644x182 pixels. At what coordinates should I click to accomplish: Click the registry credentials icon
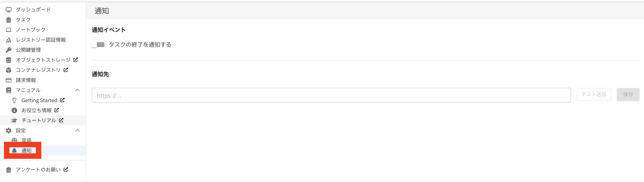pos(8,40)
